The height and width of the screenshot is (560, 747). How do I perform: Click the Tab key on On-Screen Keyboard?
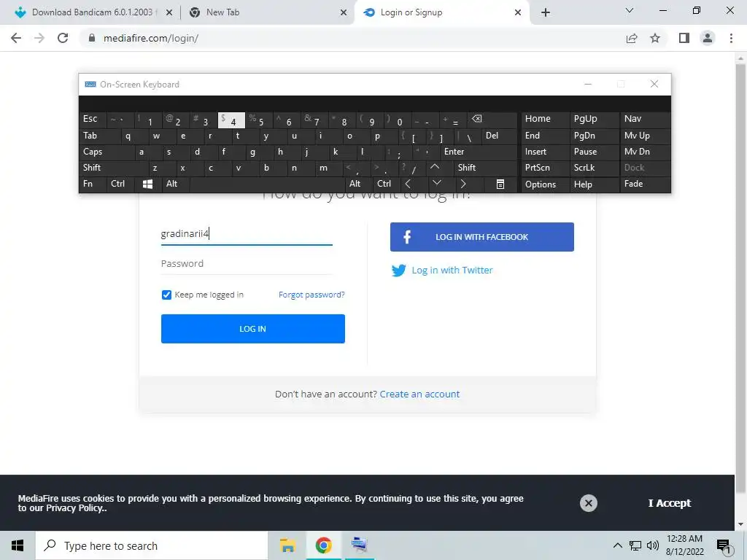pos(98,136)
